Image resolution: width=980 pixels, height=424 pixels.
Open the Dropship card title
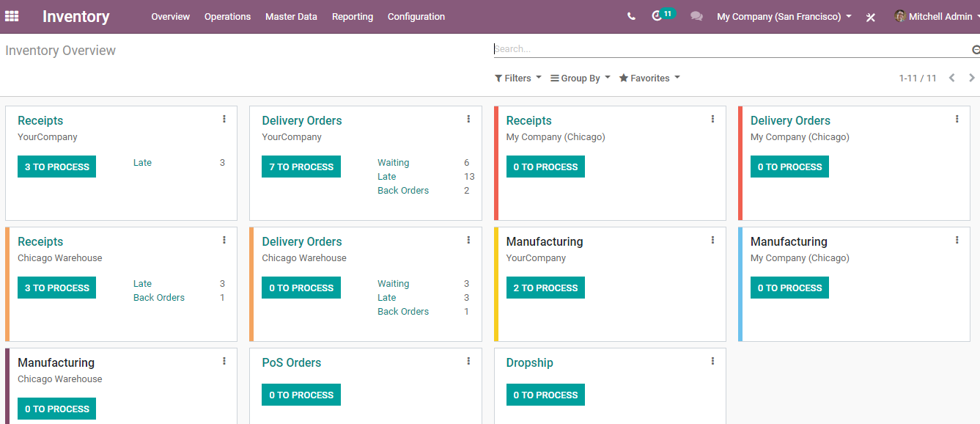pyautogui.click(x=530, y=362)
